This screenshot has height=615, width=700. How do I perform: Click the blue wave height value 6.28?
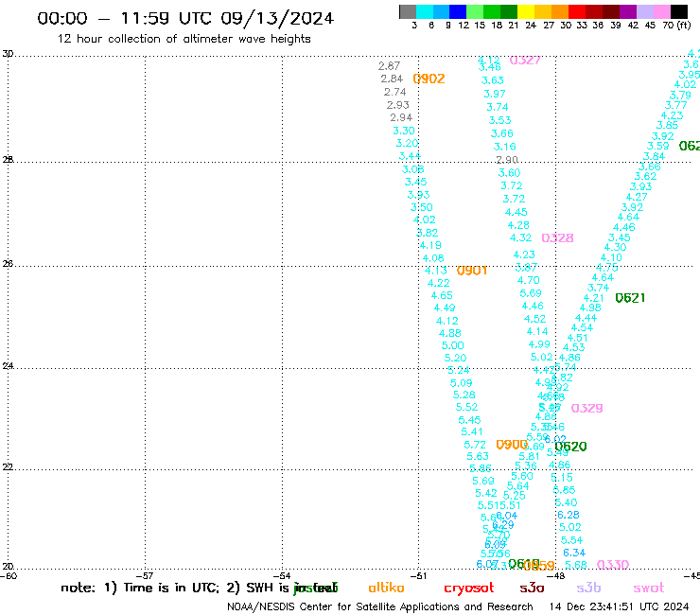pos(569,515)
